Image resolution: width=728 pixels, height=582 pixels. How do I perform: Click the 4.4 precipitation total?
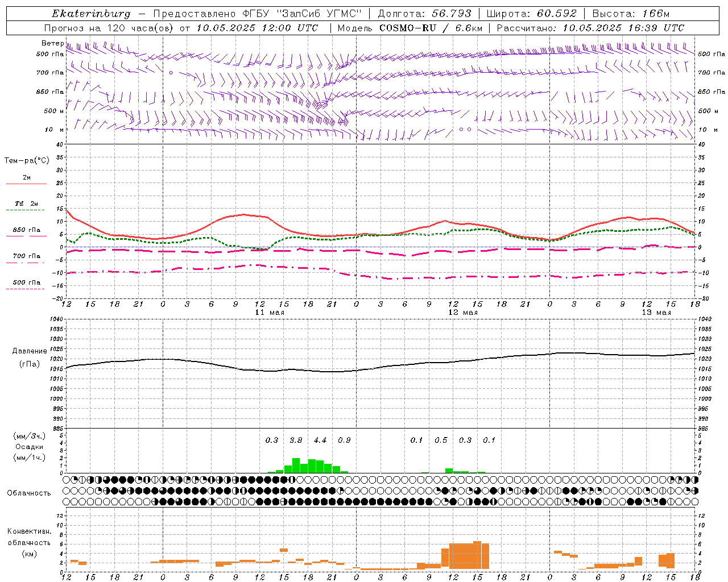coord(320,440)
